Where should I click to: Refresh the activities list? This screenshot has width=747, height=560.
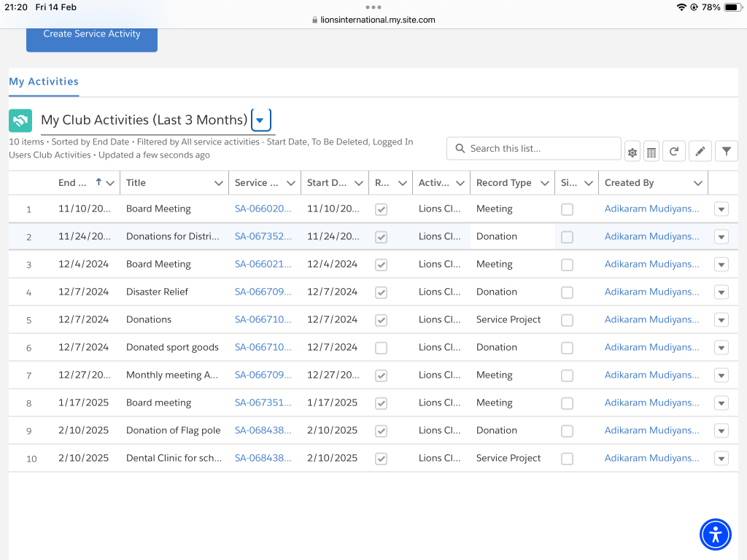[673, 152]
